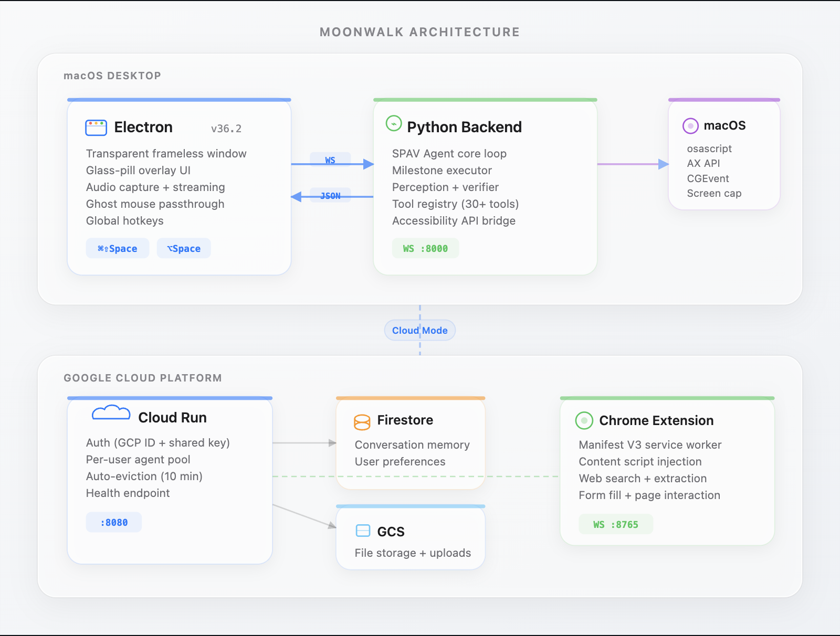Click the JSON arrow label
The width and height of the screenshot is (840, 636).
pos(330,196)
